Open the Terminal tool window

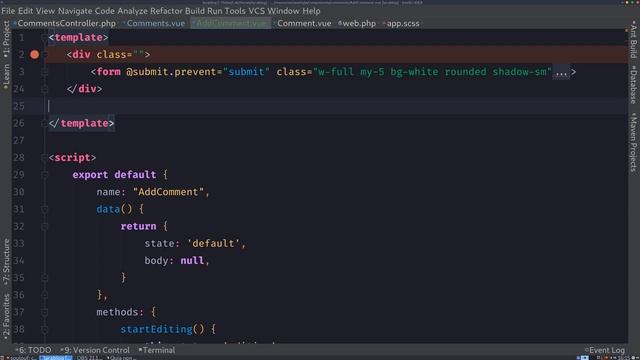(157, 350)
